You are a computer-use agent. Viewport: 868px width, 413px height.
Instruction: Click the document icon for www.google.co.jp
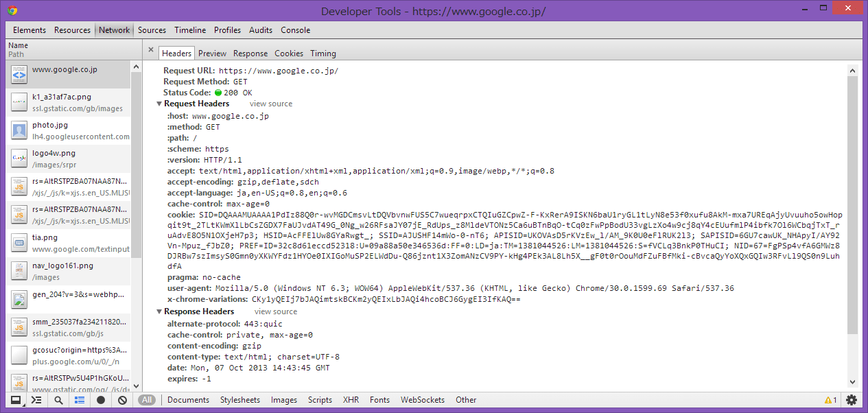coord(19,75)
